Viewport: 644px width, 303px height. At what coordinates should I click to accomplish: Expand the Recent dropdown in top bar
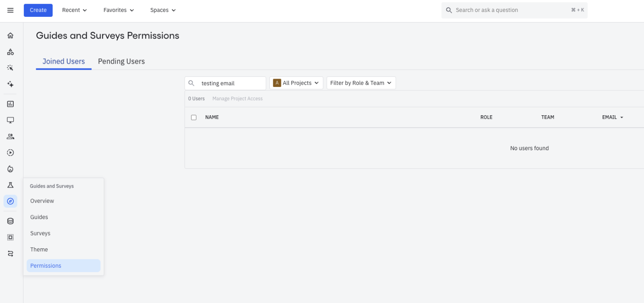(74, 10)
